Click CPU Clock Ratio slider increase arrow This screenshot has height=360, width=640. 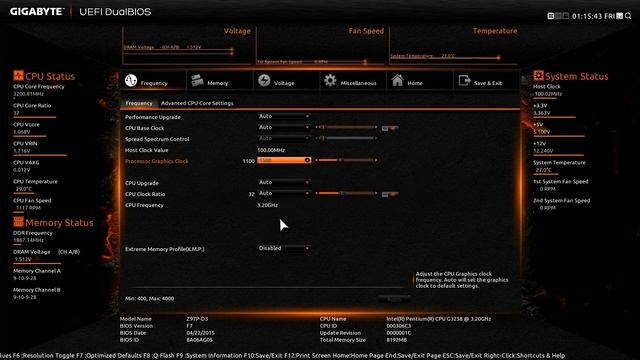pos(376,193)
